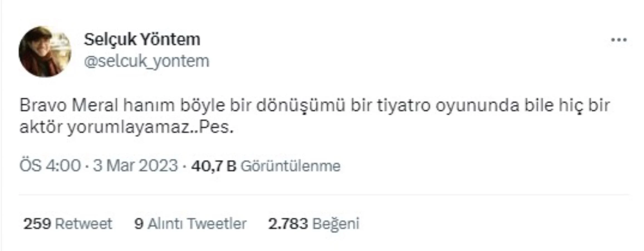Show the 2.783 Beğeni likes list
Image resolution: width=644 pixels, height=251 pixels.
tap(314, 224)
